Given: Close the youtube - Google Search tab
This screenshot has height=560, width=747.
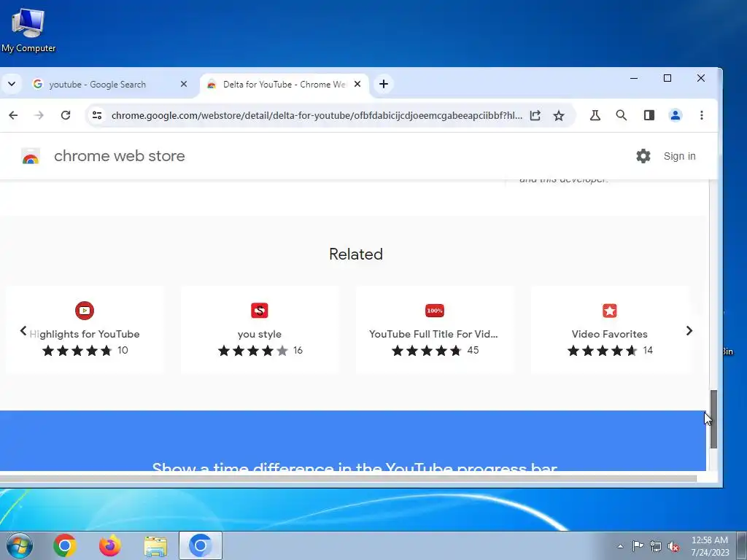Looking at the screenshot, I should [x=184, y=84].
